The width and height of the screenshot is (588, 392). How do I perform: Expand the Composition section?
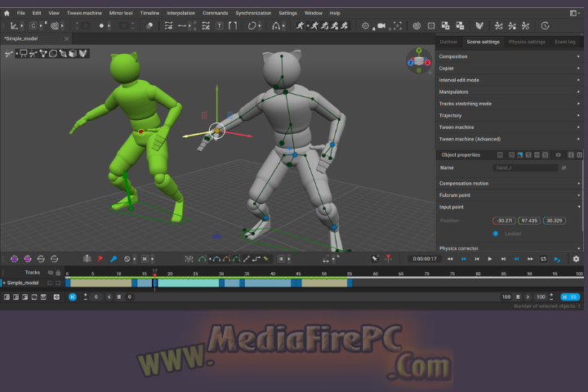[510, 56]
